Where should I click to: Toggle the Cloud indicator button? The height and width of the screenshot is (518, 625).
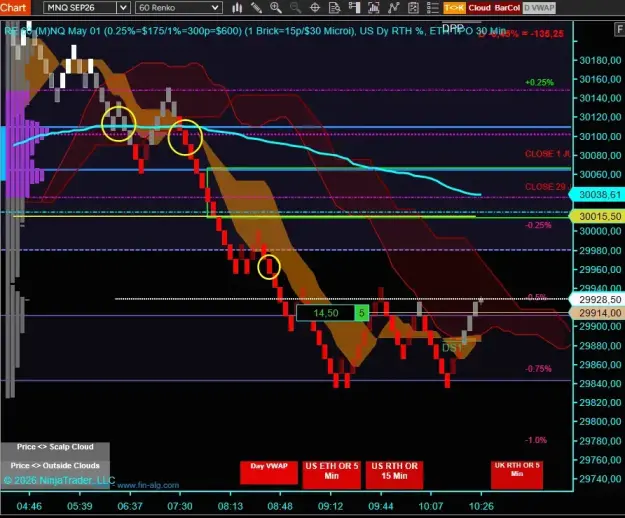[x=479, y=8]
